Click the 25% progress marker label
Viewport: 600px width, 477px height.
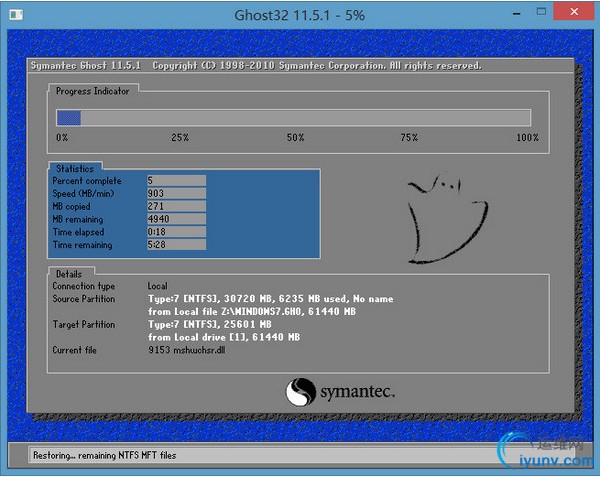point(180,137)
